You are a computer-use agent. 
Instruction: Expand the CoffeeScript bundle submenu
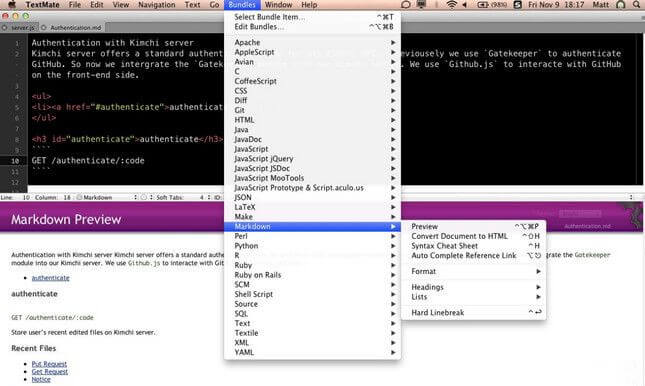pos(313,81)
